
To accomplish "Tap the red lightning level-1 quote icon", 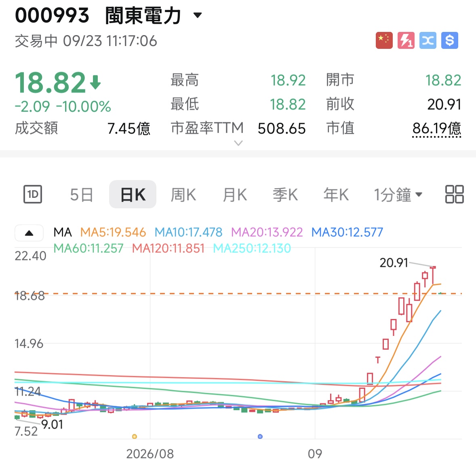I will [406, 40].
